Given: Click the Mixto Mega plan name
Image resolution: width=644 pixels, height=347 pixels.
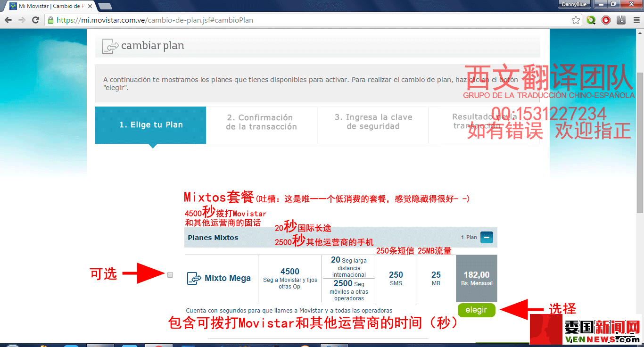Looking at the screenshot, I should coord(228,278).
